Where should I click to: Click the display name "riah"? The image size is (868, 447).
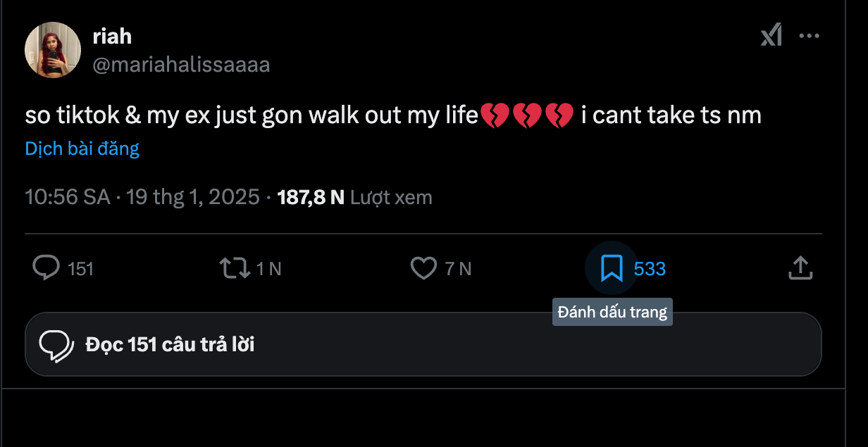tap(112, 36)
